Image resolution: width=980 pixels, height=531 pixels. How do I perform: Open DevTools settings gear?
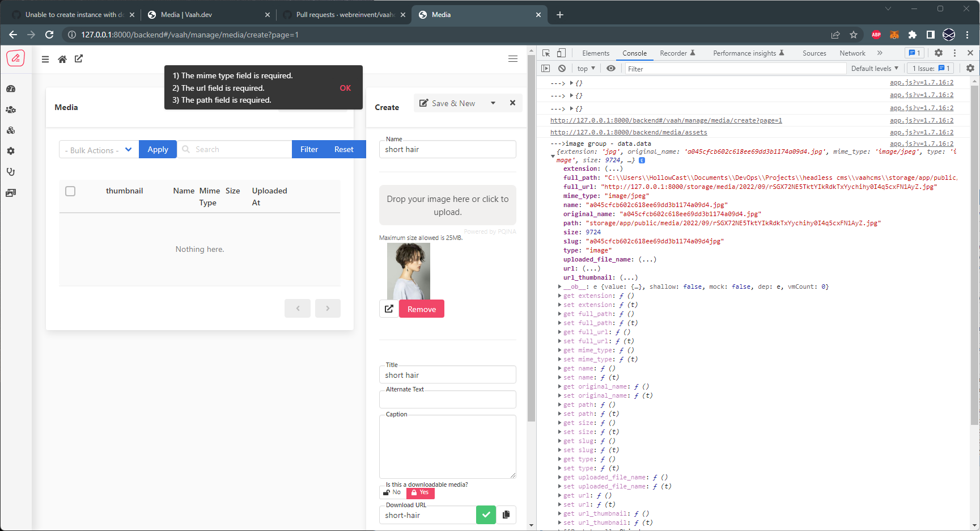[x=939, y=53]
